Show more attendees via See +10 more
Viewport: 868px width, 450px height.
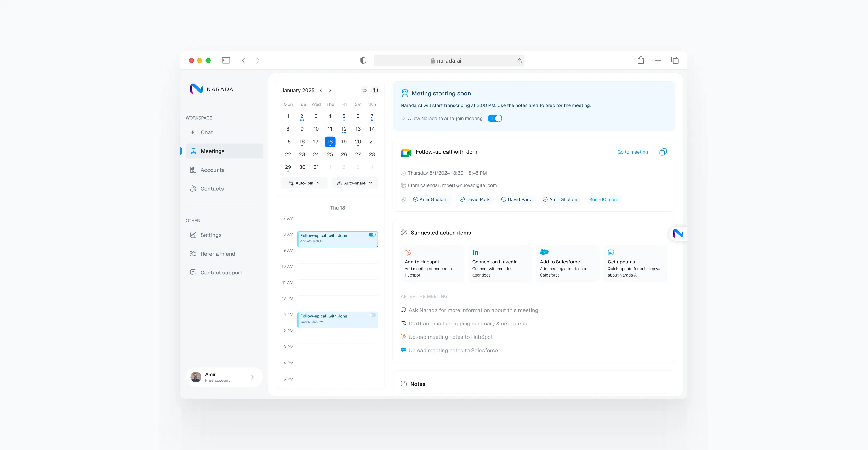tap(603, 200)
